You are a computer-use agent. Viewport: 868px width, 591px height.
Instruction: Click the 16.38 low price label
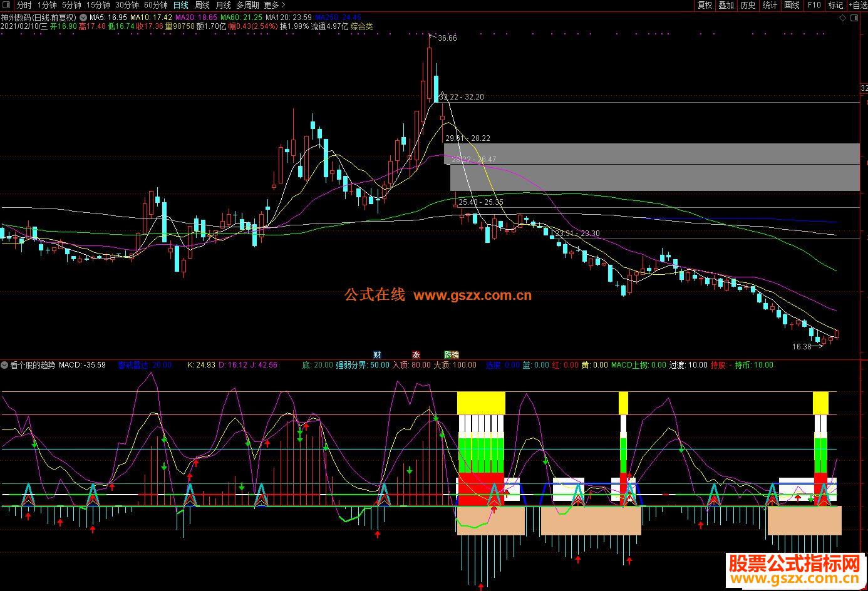802,346
